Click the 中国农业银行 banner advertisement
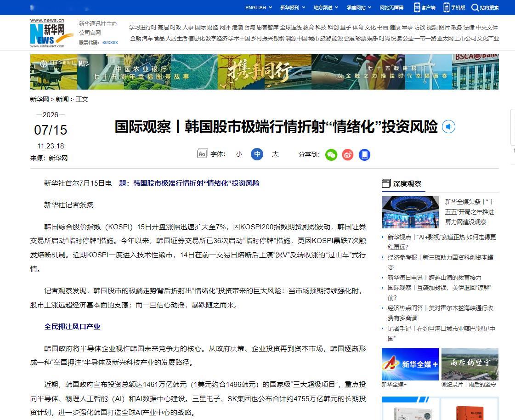This screenshot has width=515, height=420. 265,72
